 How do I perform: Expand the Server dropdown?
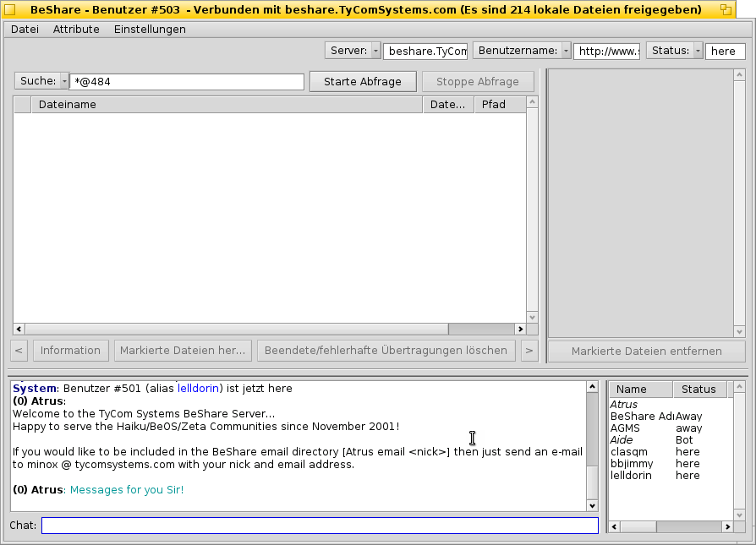pos(353,51)
